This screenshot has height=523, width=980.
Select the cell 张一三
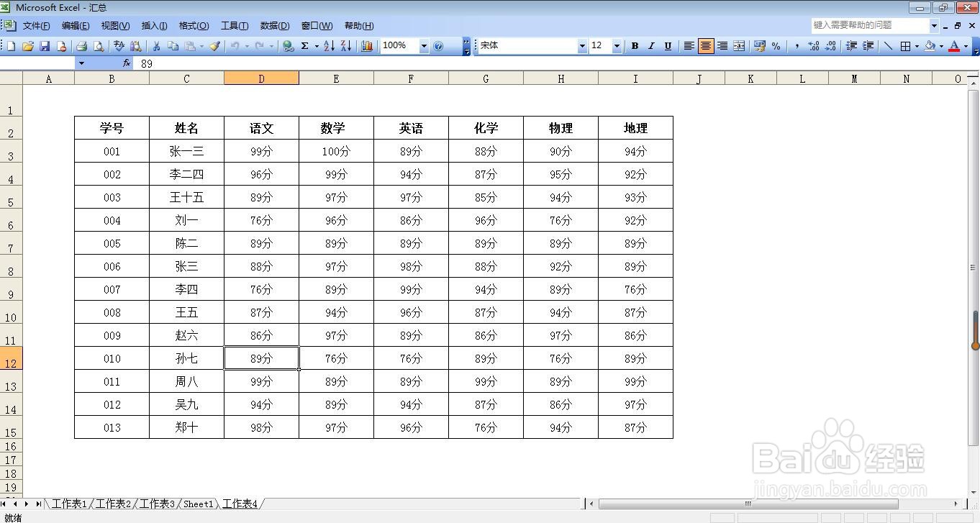[186, 151]
